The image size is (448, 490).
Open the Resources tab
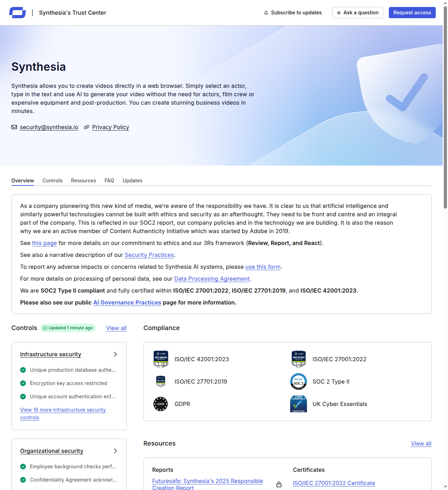[83, 181]
